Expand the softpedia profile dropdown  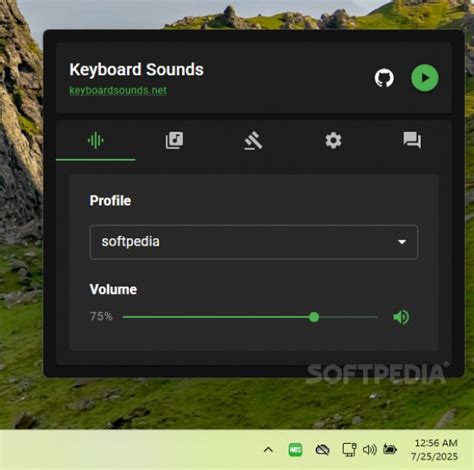[253, 242]
